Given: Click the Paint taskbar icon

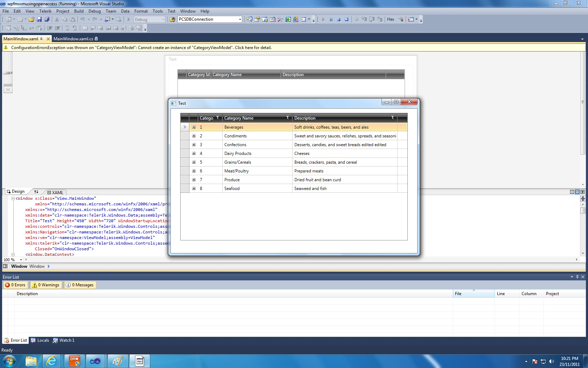Looking at the screenshot, I should [x=118, y=361].
